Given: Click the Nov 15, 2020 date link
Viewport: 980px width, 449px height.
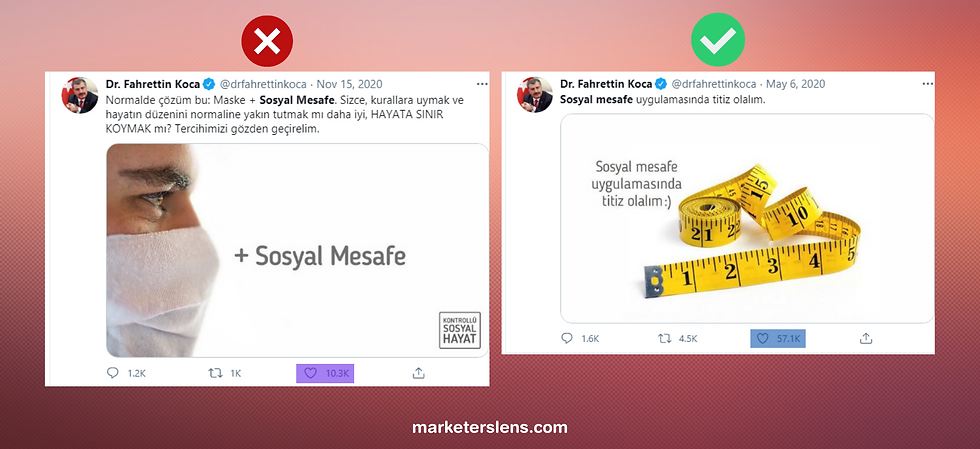Looking at the screenshot, I should 349,84.
